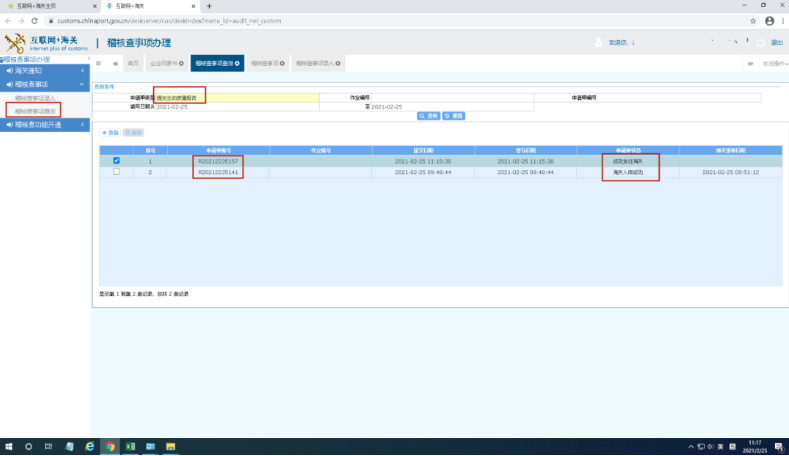Click the 查看 view button with eye icon
789x456 pixels.
110,132
